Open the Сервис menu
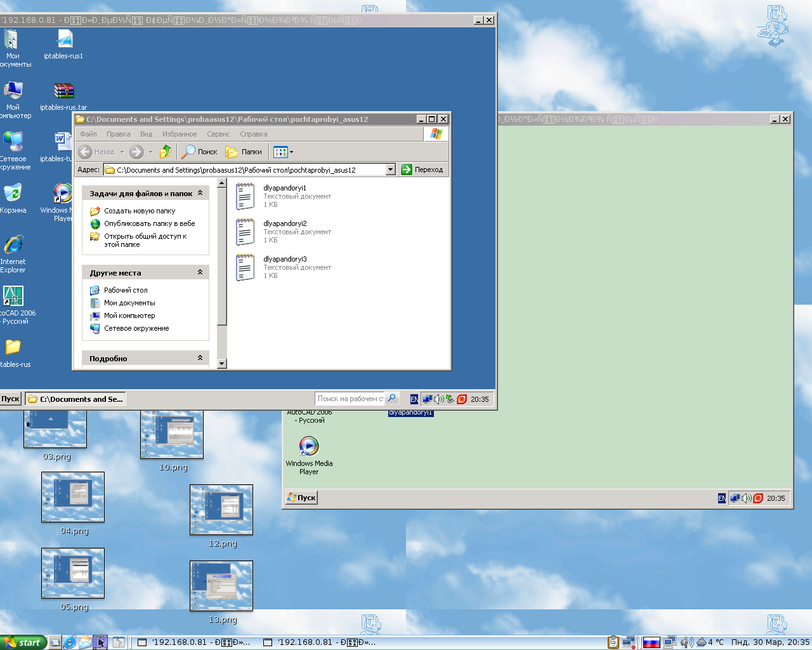812x650 pixels. pyautogui.click(x=218, y=134)
